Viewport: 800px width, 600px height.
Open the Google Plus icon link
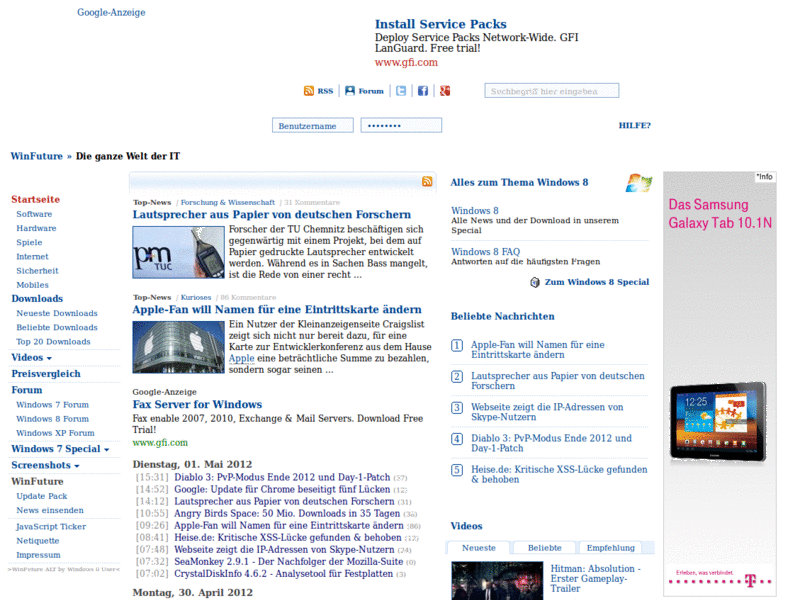point(445,91)
